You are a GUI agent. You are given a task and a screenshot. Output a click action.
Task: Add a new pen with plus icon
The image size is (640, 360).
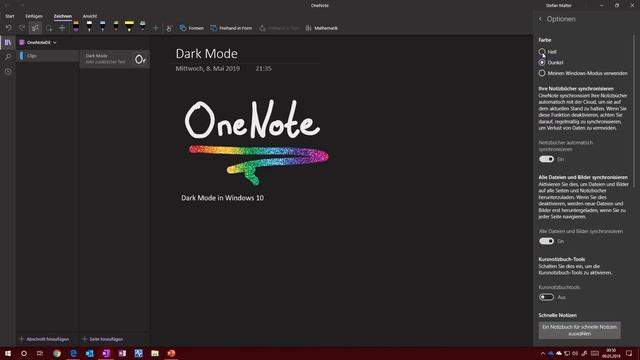tap(156, 28)
